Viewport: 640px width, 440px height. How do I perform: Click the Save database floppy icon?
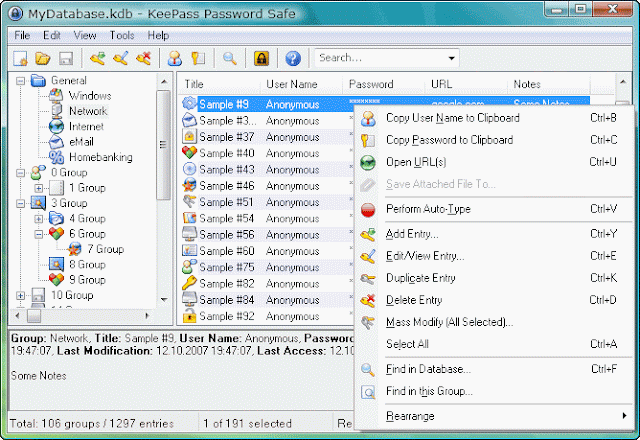pyautogui.click(x=66, y=58)
